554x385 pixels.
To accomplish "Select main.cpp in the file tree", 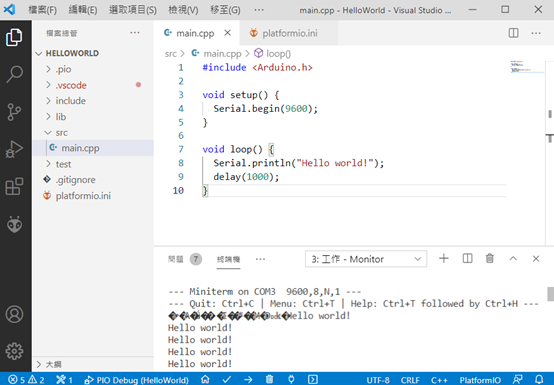I will [93, 148].
